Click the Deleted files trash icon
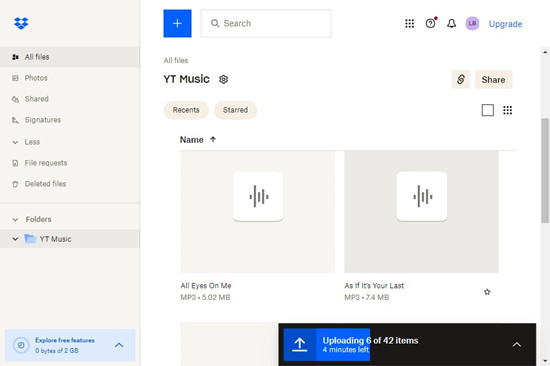This screenshot has height=366, width=550. [x=15, y=184]
